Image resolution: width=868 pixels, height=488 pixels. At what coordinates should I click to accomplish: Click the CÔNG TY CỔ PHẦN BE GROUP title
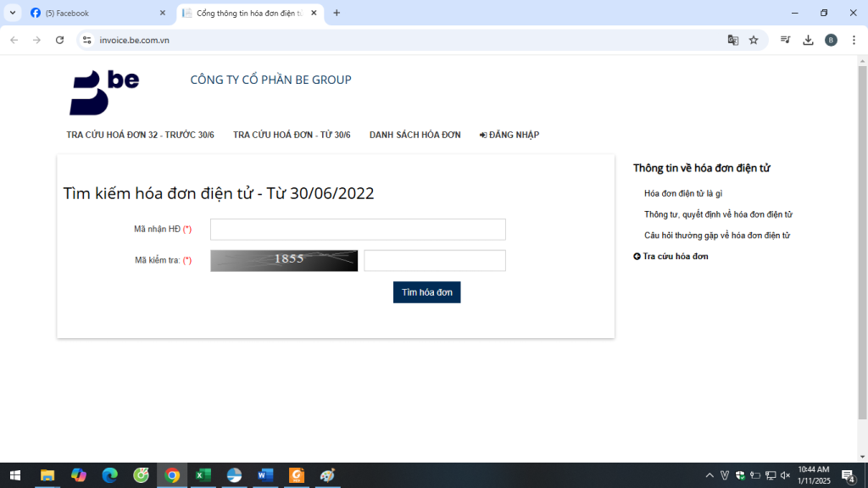270,80
